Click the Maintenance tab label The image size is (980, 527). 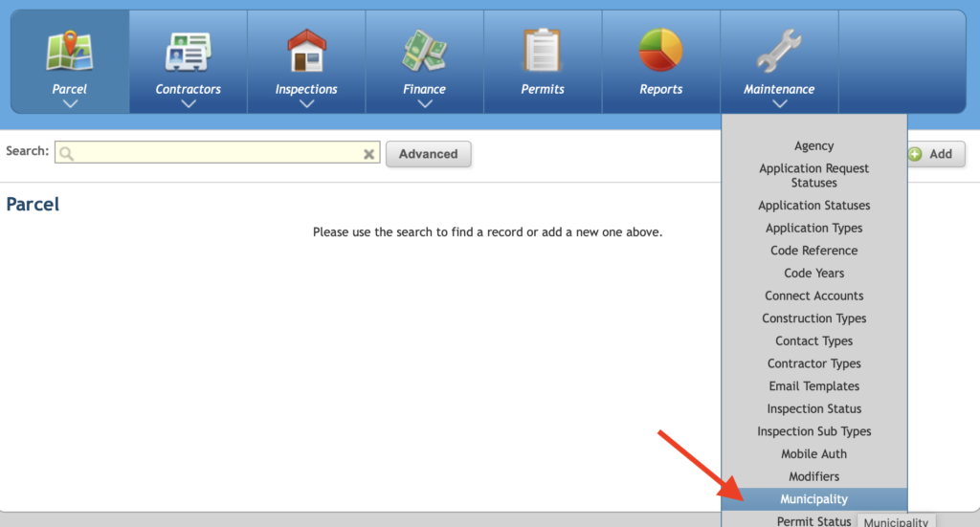(x=779, y=89)
